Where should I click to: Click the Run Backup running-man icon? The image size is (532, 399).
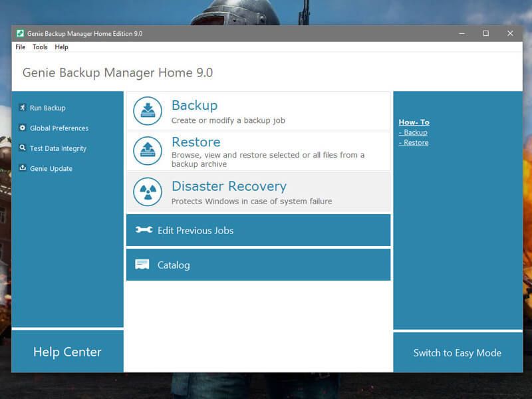coord(23,108)
